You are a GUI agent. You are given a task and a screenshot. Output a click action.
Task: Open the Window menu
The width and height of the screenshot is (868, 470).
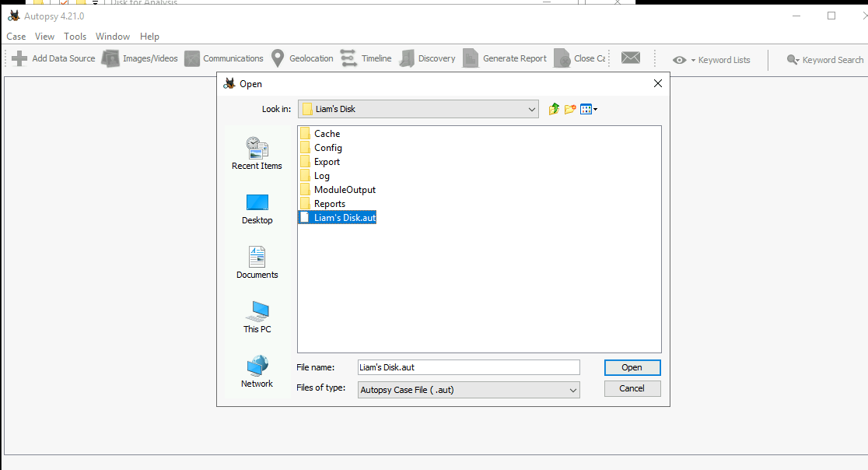[112, 37]
